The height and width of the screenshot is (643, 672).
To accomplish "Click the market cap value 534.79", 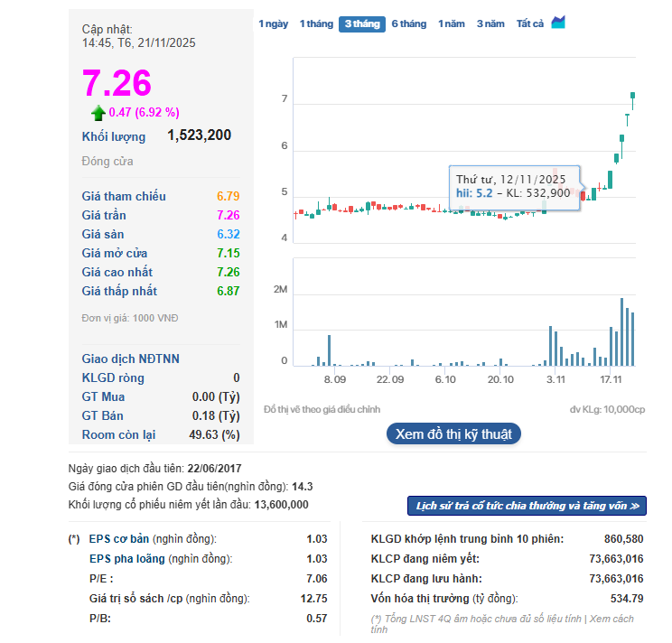I will click(x=626, y=598).
